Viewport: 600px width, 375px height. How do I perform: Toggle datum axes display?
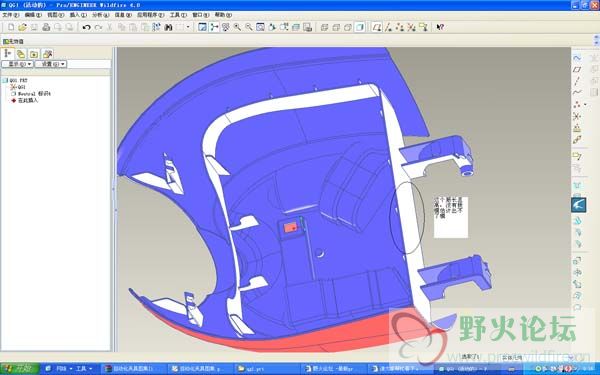click(x=388, y=27)
